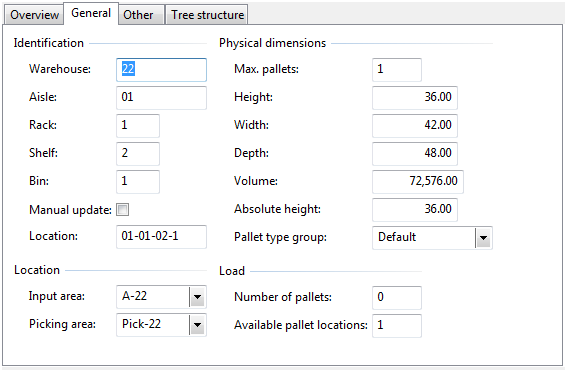
Task: Expand the Input area dropdown arrow
Action: tap(197, 297)
